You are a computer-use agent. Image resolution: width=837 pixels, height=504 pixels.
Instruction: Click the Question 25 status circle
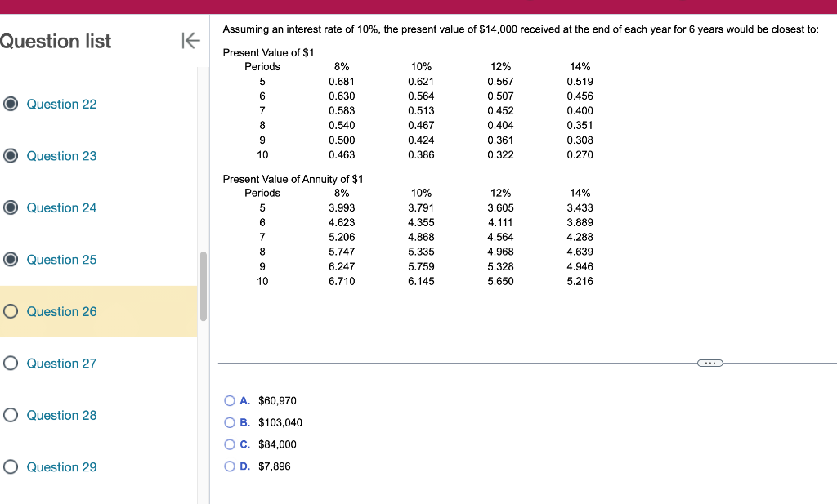pos(11,259)
